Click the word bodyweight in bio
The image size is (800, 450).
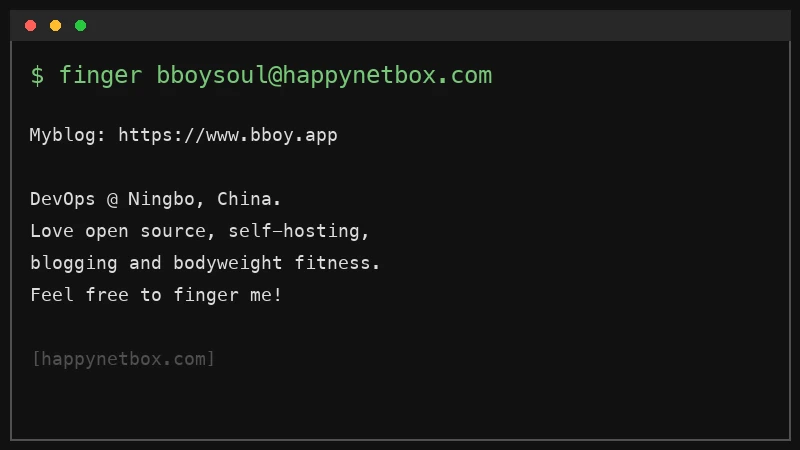[x=228, y=263]
